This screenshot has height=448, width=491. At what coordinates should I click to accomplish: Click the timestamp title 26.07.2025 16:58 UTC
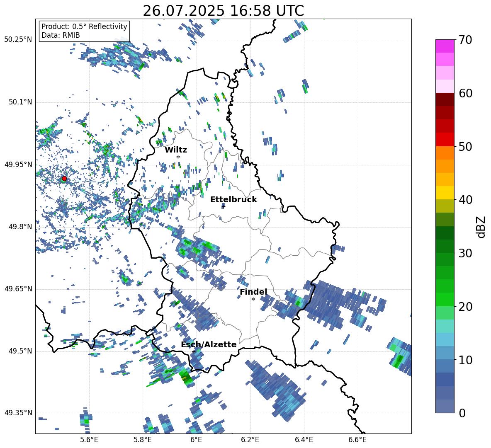tap(223, 11)
